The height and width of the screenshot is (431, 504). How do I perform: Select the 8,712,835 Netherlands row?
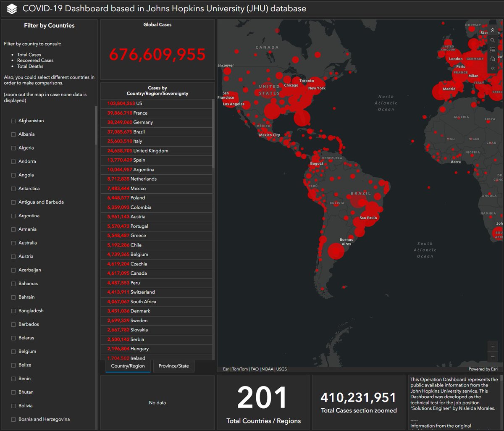pos(156,179)
